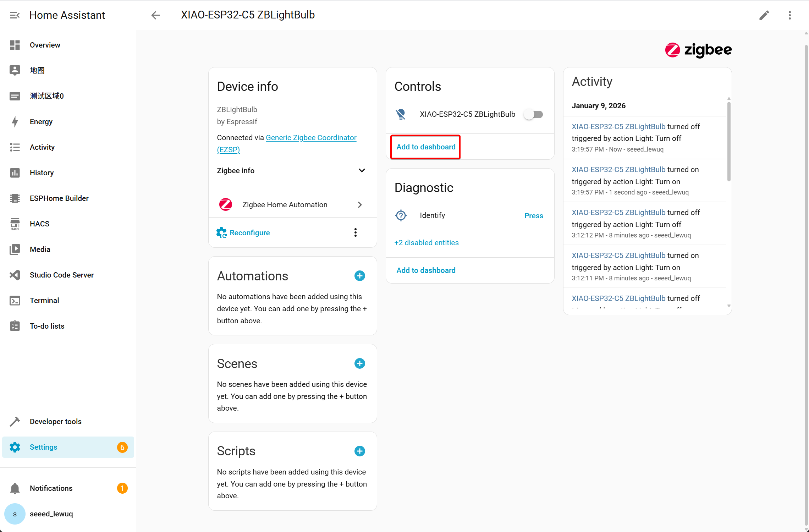
Task: Toggle the XIAO-ESP32-C5 ZBLightBulb switch
Action: pos(534,114)
